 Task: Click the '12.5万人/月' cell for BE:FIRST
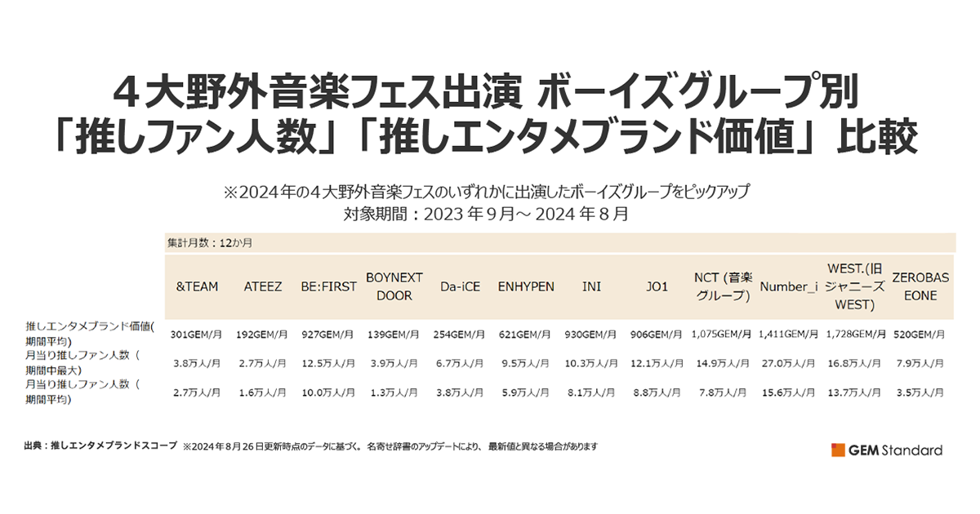pos(328,363)
